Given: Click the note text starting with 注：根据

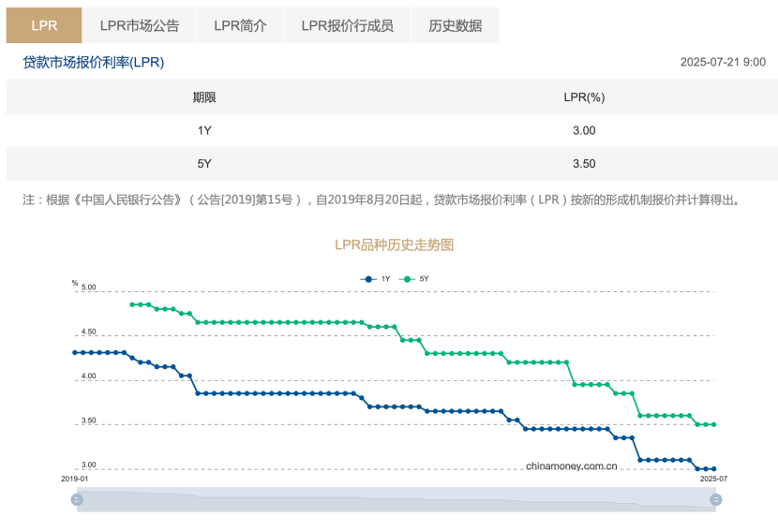Looking at the screenshot, I should pos(382,199).
